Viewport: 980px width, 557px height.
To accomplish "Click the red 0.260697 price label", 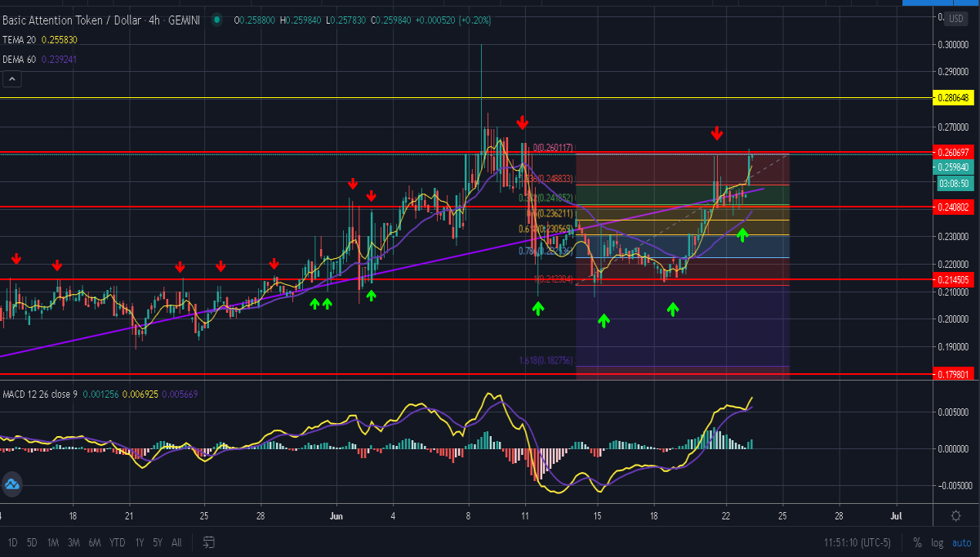I will (x=954, y=153).
